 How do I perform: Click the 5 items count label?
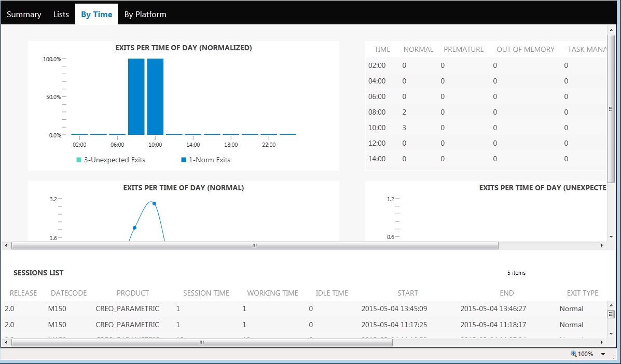(x=516, y=273)
